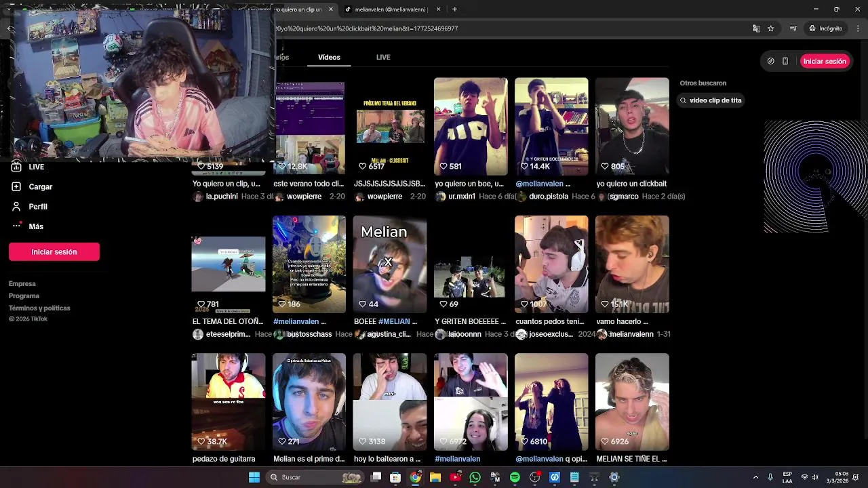Image resolution: width=868 pixels, height=488 pixels.
Task: Open video thumbnail with 3138 likes
Action: [x=390, y=402]
